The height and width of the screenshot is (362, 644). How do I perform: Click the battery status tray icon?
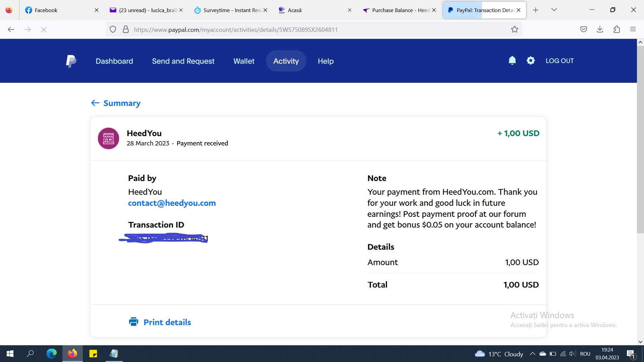pos(553,354)
